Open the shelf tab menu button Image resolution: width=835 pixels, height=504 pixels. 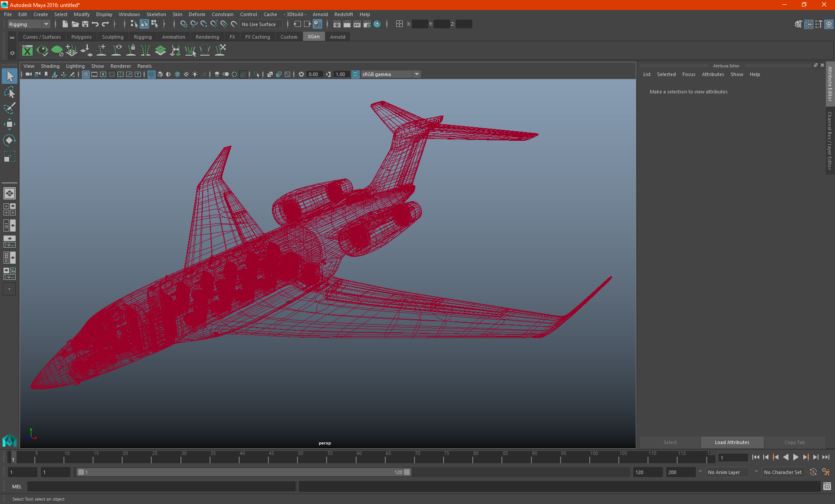click(x=12, y=38)
